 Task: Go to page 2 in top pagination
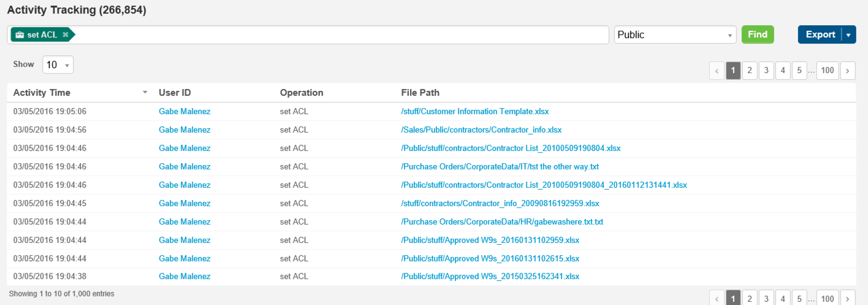click(749, 71)
